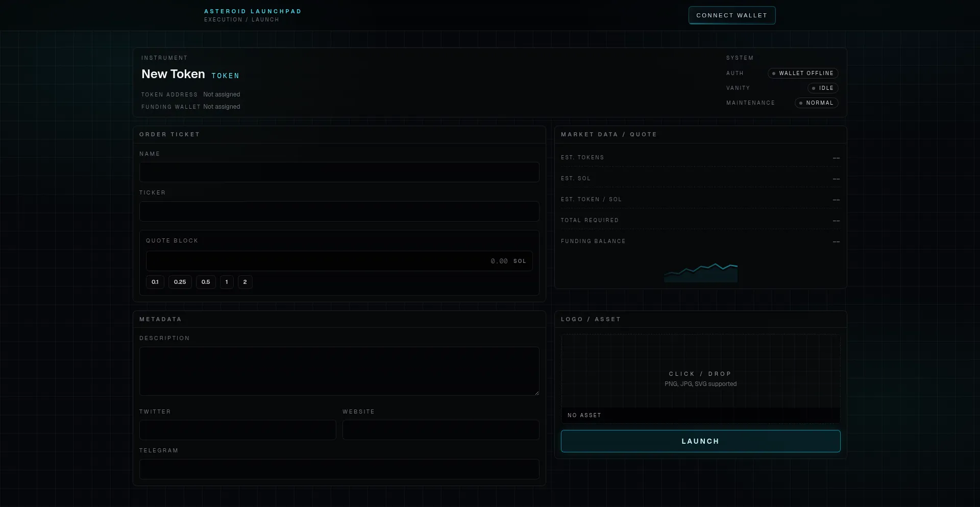Click the EST. TOKENS value placeholder
This screenshot has height=507, width=980.
point(836,158)
